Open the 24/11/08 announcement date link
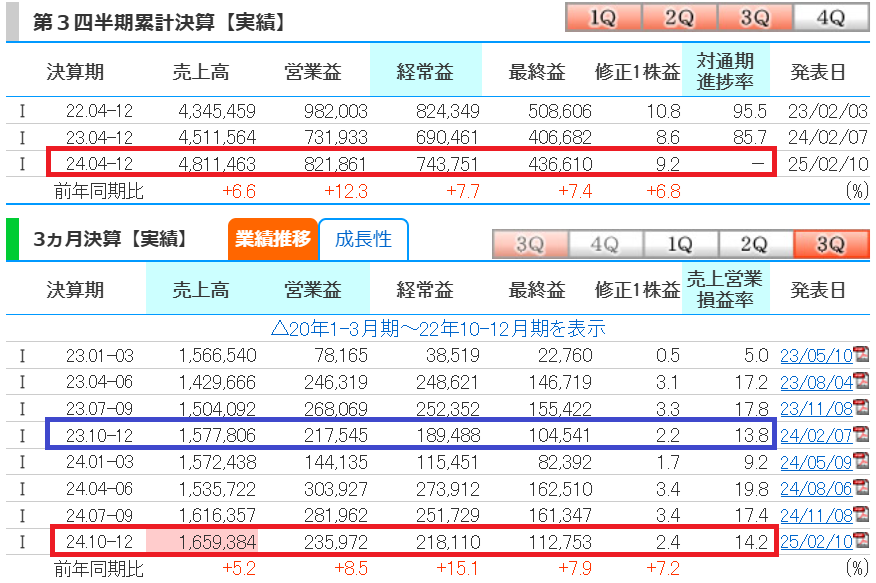The width and height of the screenshot is (876, 583). [x=816, y=516]
